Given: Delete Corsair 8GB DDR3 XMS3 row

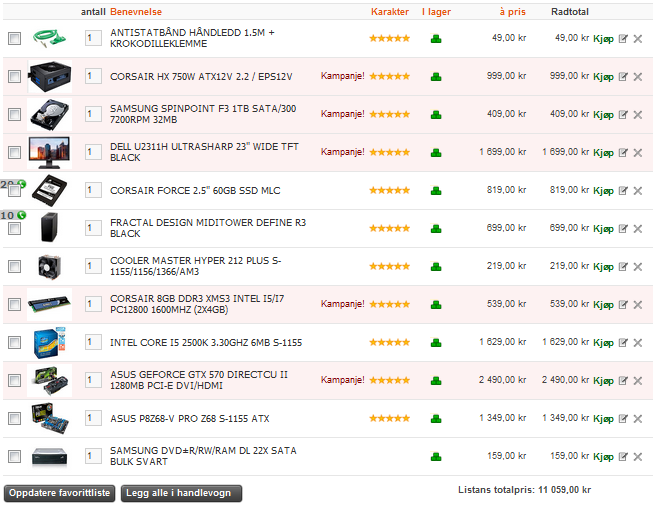Looking at the screenshot, I should pyautogui.click(x=638, y=304).
